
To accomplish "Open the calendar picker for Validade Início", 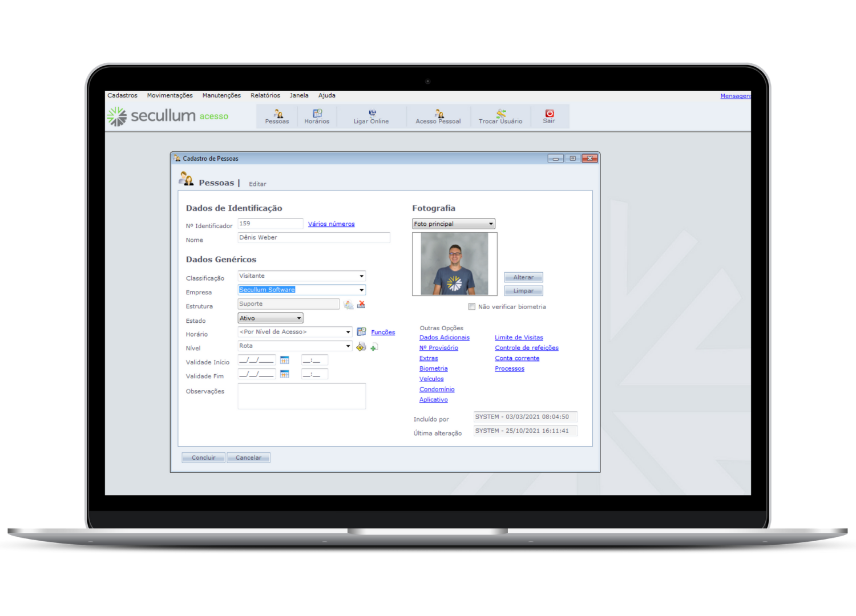I will click(284, 360).
